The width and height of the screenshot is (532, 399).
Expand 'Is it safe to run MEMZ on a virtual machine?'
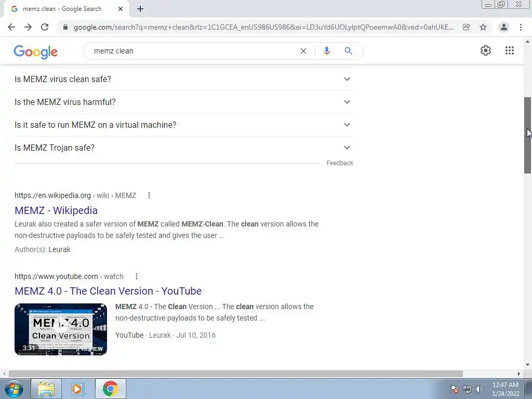tap(184, 125)
